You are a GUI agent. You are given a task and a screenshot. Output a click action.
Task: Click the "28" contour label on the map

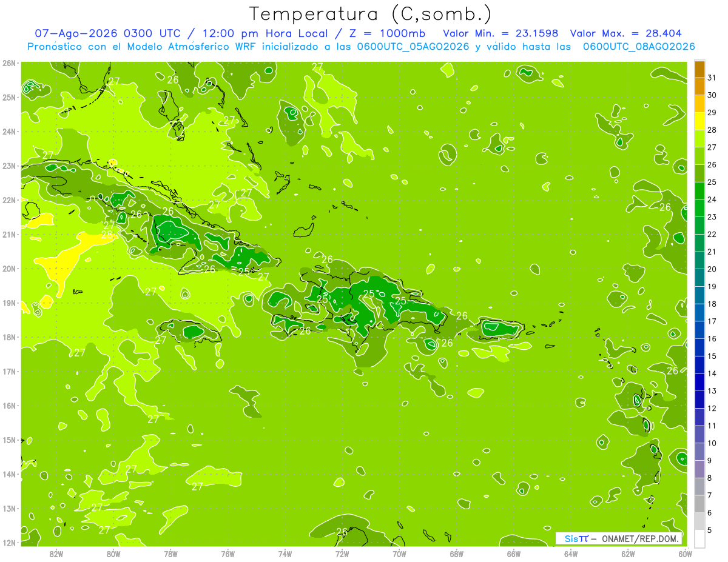coord(107,235)
